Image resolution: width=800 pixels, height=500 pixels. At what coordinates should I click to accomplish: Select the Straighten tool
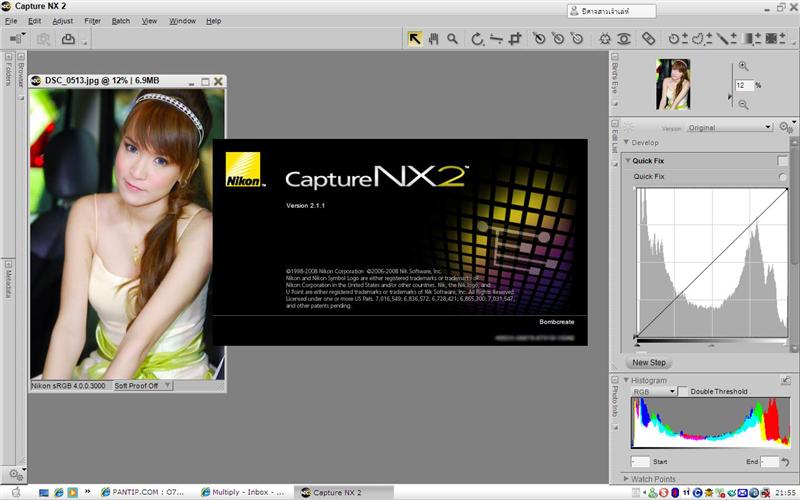click(x=496, y=39)
